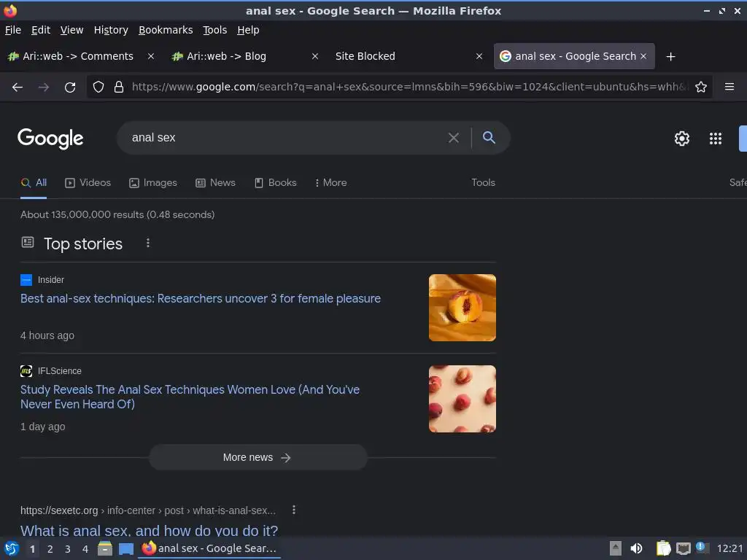Screen dimensions: 747x560
Task: Open Google search Tools options
Action: coord(483,183)
